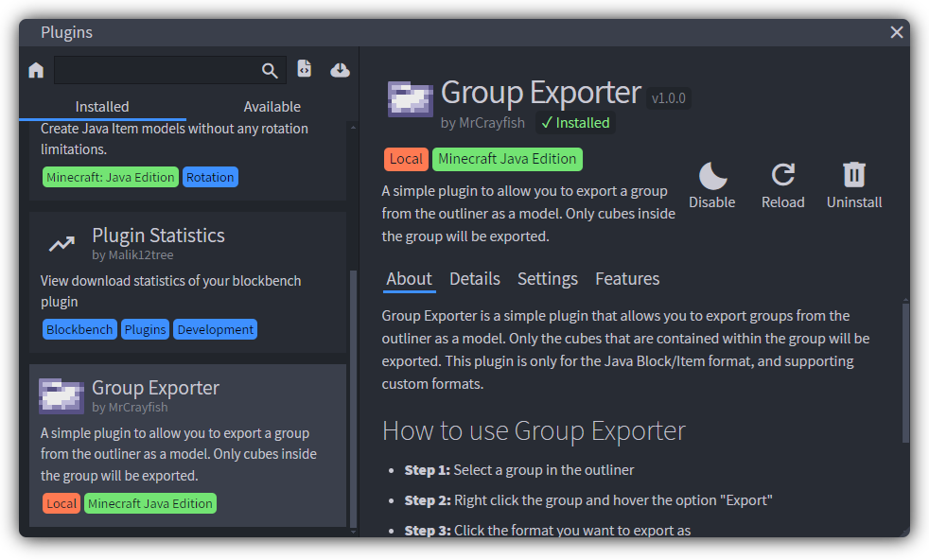Screen dimensions: 929x560
Task: Switch to the Available tab
Action: (272, 107)
